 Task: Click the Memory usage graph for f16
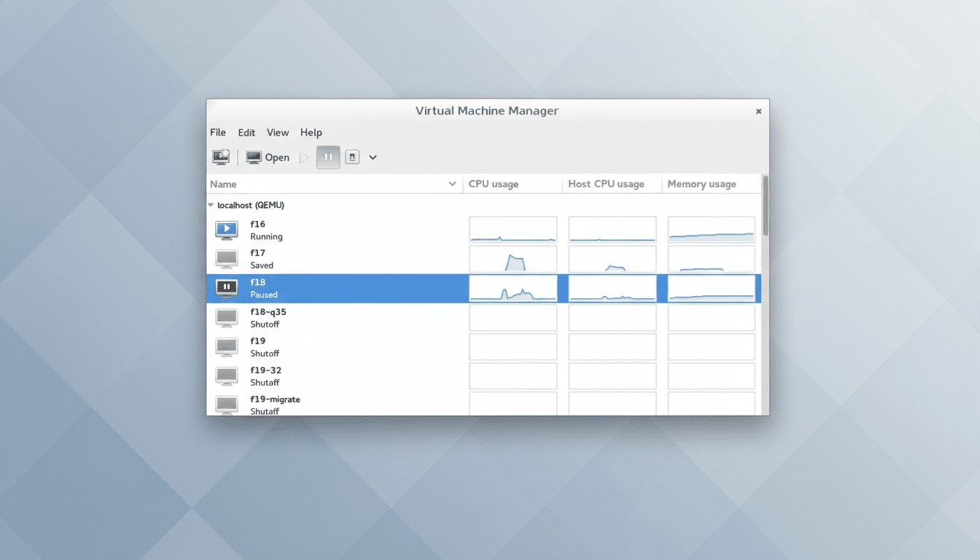pos(711,229)
